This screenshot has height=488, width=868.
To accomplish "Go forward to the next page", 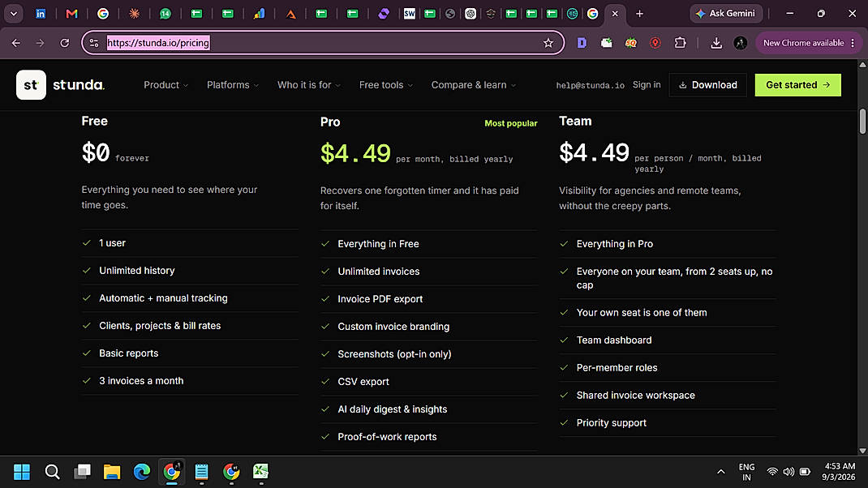I will pyautogui.click(x=40, y=43).
